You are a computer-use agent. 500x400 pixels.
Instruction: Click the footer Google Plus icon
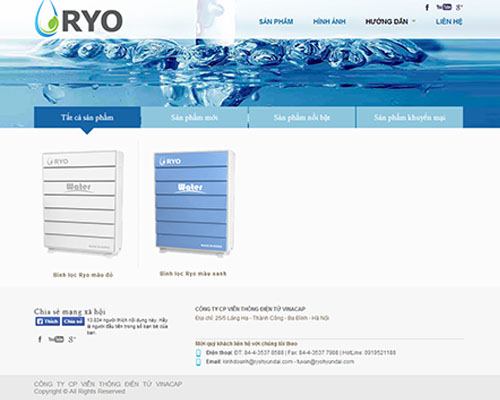(72, 340)
